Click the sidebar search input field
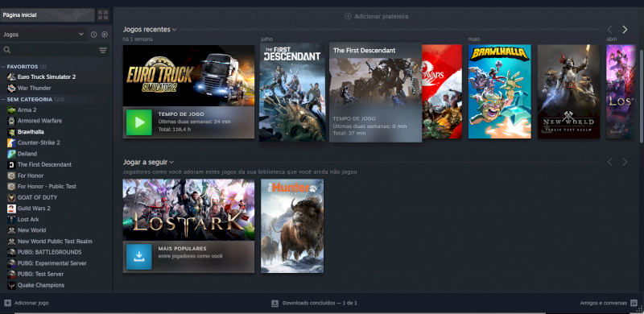The width and height of the screenshot is (644, 314). pyautogui.click(x=55, y=50)
